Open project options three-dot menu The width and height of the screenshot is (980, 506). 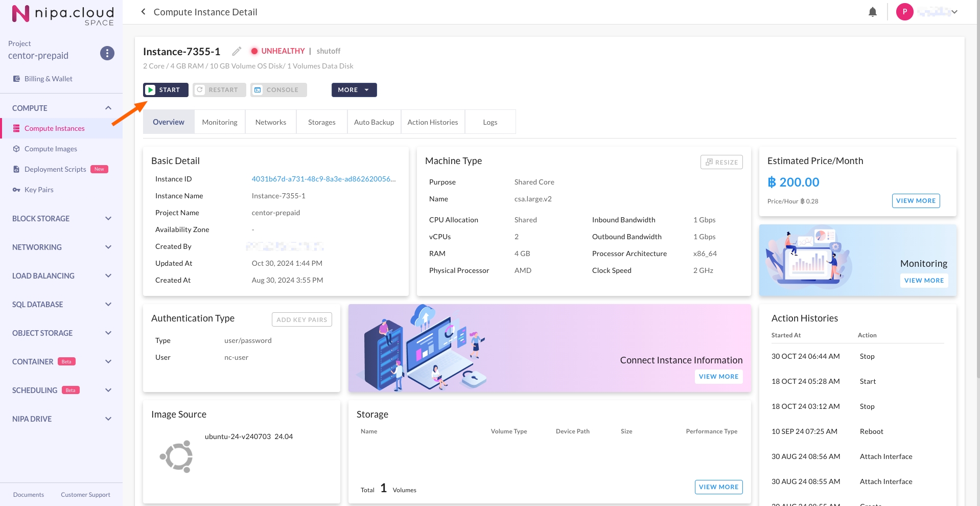(x=107, y=53)
